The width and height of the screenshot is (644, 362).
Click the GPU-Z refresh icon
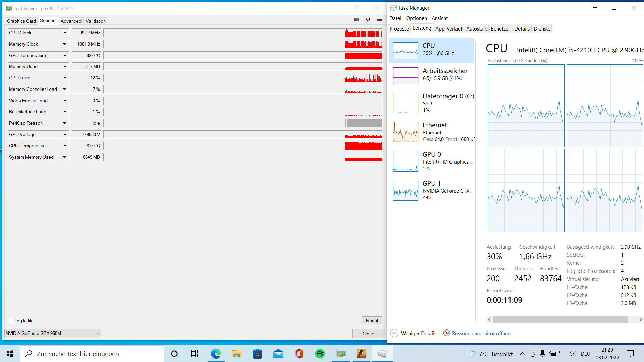(368, 19)
